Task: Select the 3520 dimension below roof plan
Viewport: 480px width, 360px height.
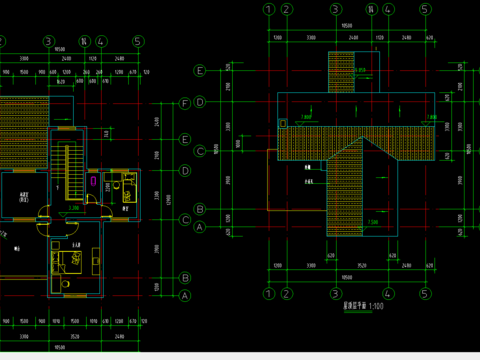Action: pyautogui.click(x=362, y=266)
